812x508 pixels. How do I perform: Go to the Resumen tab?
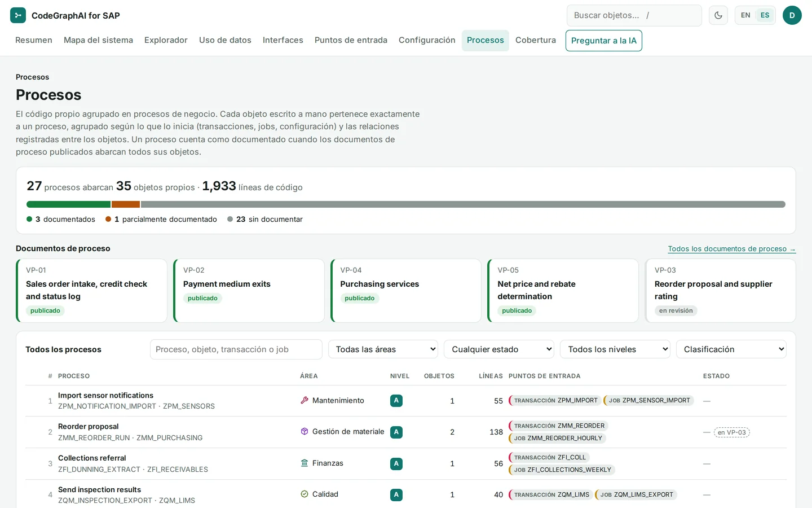(x=34, y=40)
